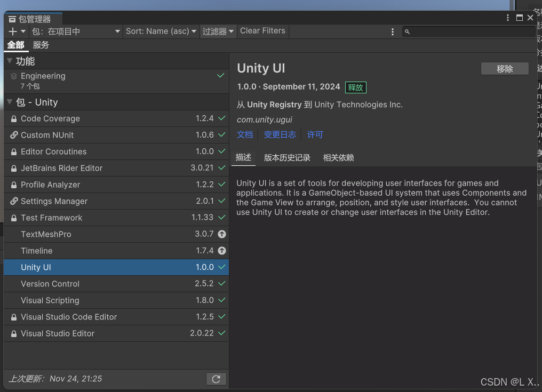Open the 过滤器 filters dropdown
Viewport: 542px width, 392px height.
point(218,31)
